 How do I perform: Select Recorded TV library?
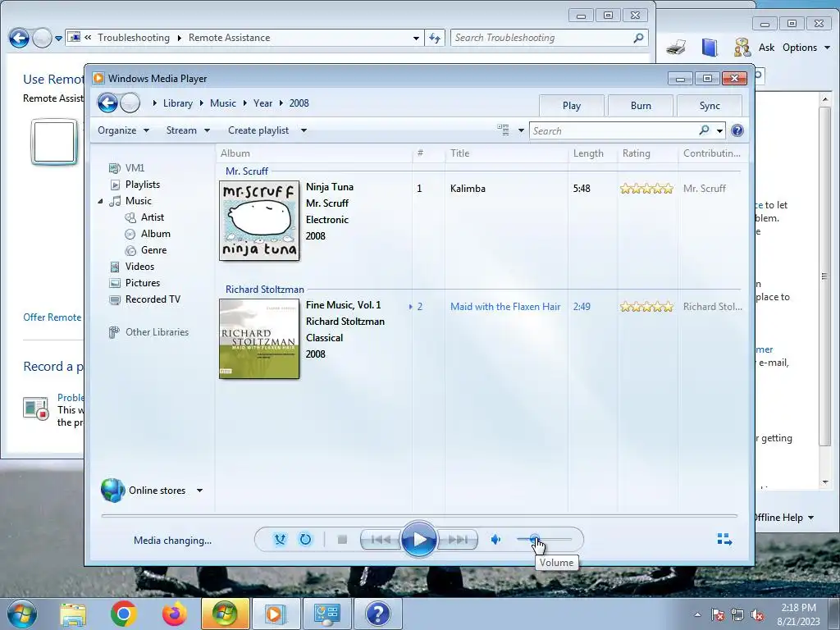153,299
